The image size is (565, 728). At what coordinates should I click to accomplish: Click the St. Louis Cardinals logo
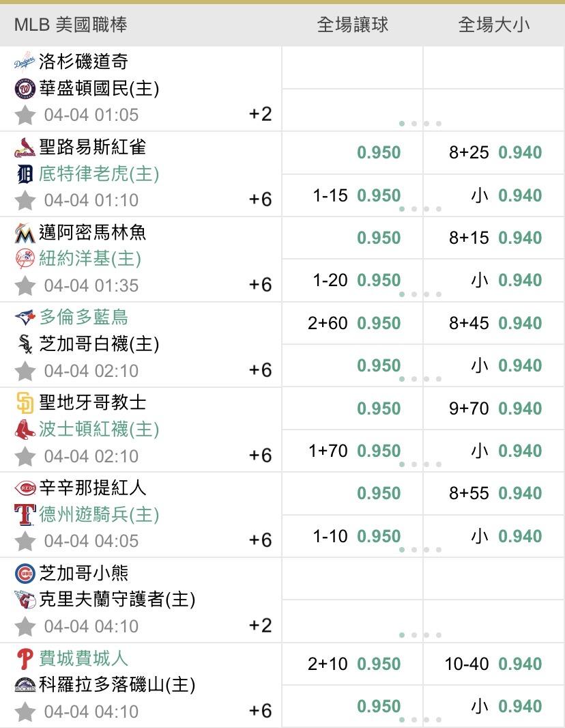pos(25,148)
